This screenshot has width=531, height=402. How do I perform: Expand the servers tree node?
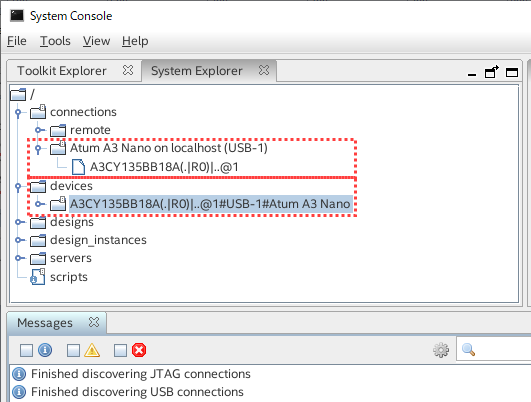[19, 258]
